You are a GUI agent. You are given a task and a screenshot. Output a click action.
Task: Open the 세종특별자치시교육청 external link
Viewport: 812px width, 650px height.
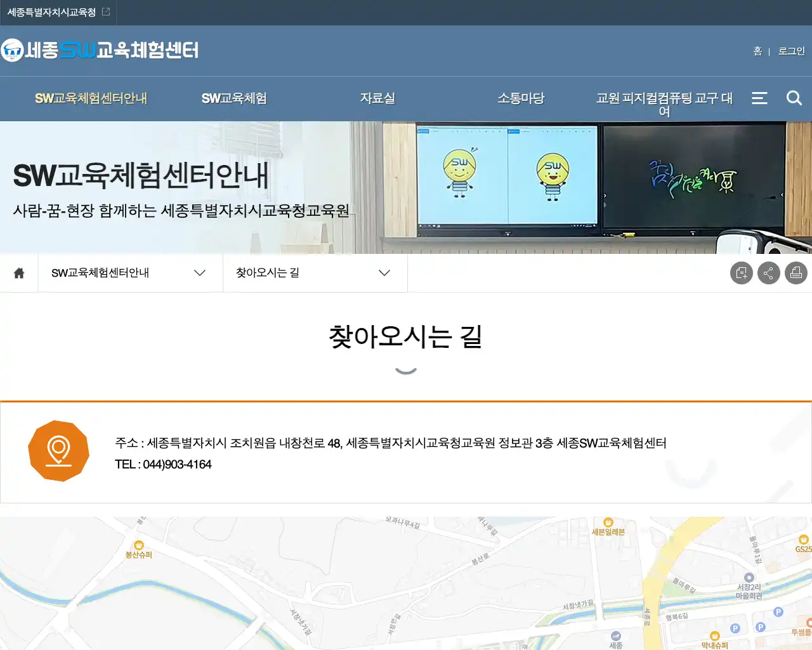point(58,12)
